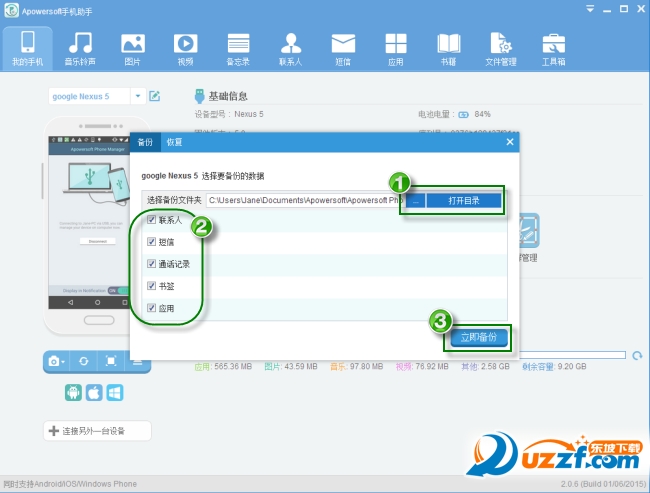Click the Open Directory (打开目录) button
The width and height of the screenshot is (650, 493).
coord(464,201)
